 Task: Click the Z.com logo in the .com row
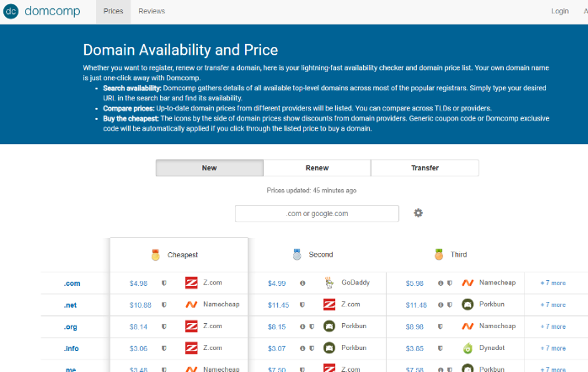191,283
